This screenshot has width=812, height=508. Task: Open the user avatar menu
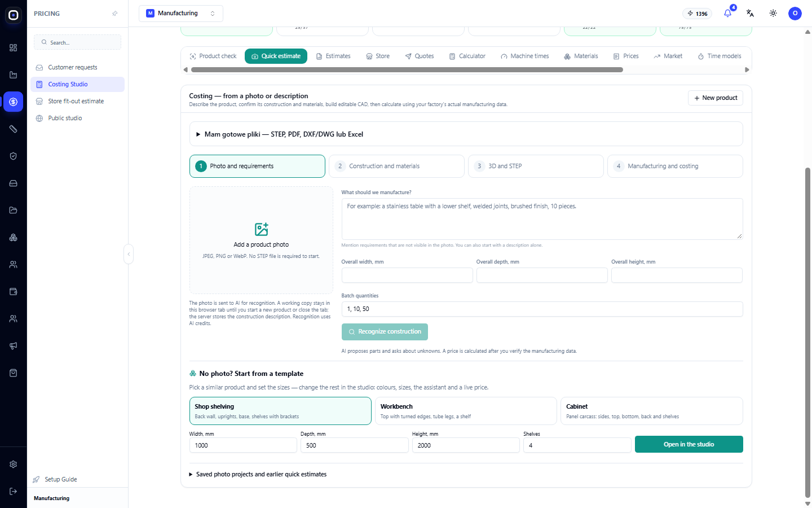point(795,13)
